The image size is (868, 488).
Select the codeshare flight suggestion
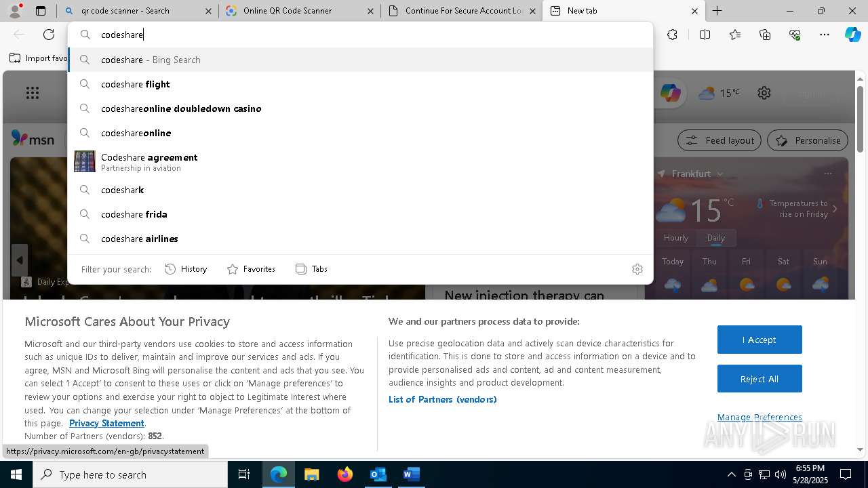point(360,84)
